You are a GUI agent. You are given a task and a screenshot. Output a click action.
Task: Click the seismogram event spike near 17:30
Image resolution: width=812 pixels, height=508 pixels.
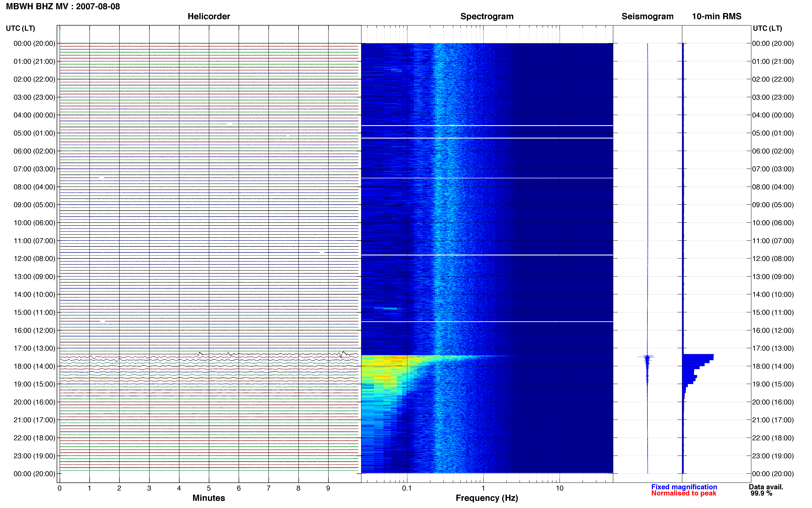tap(647, 357)
